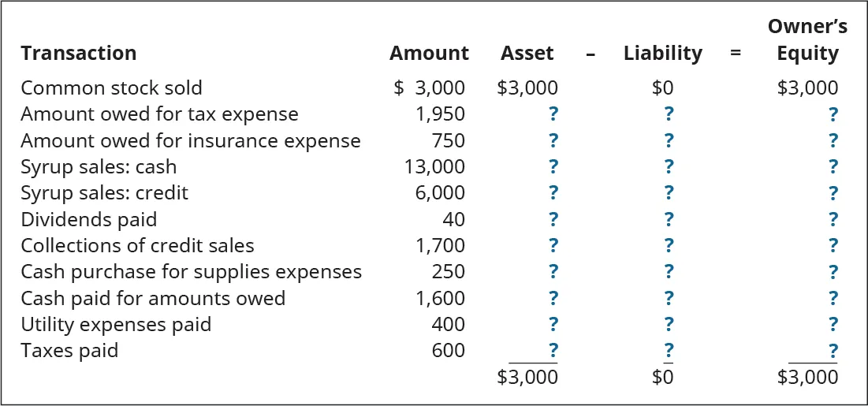868x406 pixels.
Task: Click the 13,000 amount for Syrup sales: cash
Action: point(439,166)
